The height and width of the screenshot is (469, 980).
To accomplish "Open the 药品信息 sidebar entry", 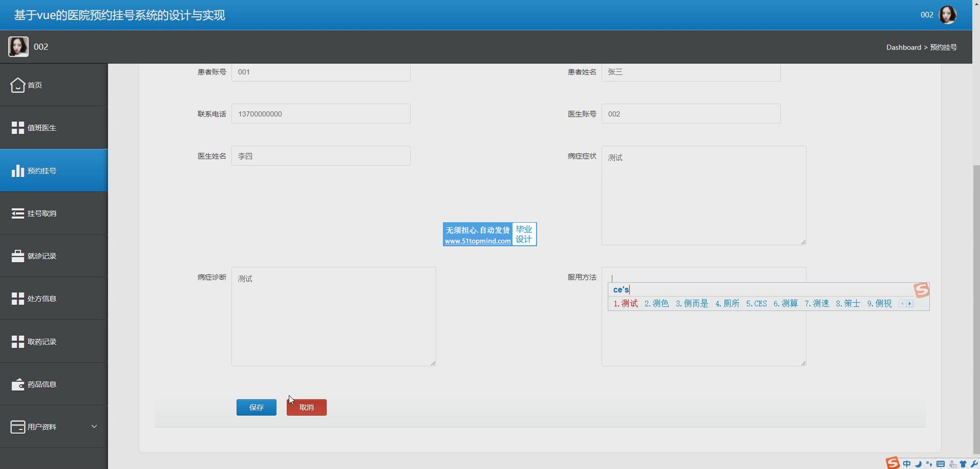I will pyautogui.click(x=54, y=384).
